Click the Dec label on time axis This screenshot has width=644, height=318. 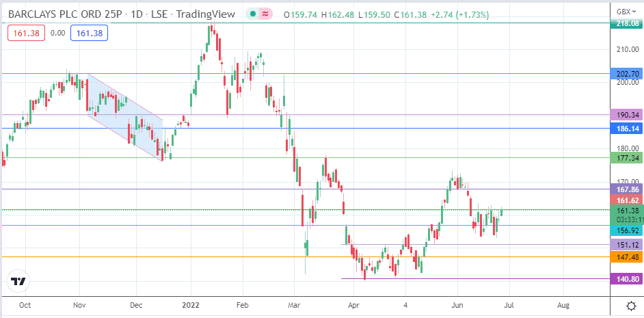pyautogui.click(x=136, y=305)
